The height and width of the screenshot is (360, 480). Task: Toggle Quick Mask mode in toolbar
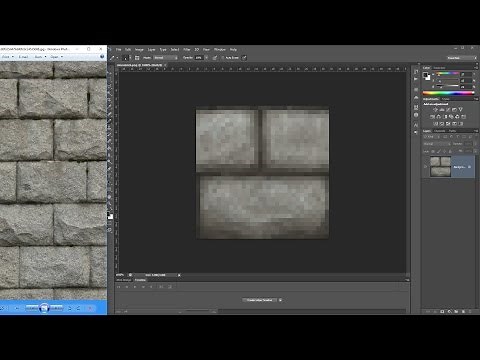[110, 223]
